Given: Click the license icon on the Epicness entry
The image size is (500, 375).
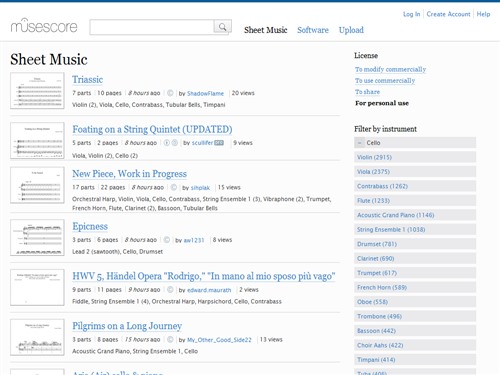Looking at the screenshot, I should (x=167, y=240).
